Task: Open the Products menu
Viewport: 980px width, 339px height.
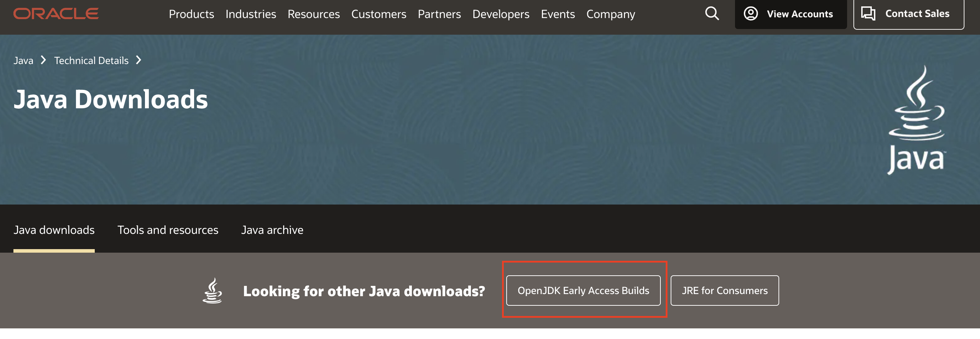Action: (x=191, y=14)
